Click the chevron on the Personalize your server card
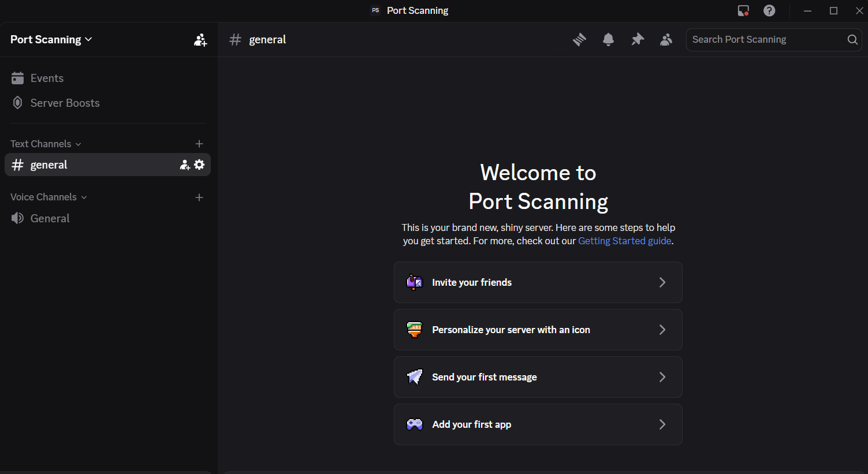 pos(662,330)
